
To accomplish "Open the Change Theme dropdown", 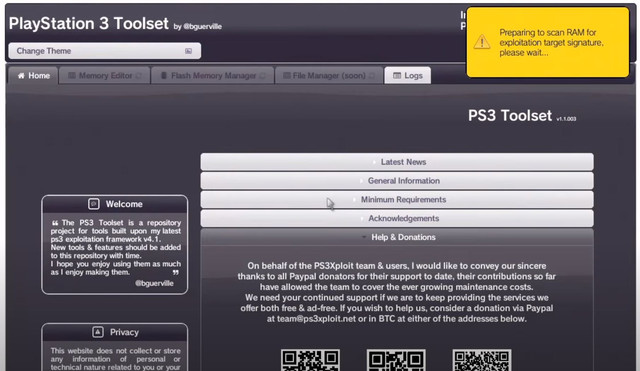I will (104, 51).
